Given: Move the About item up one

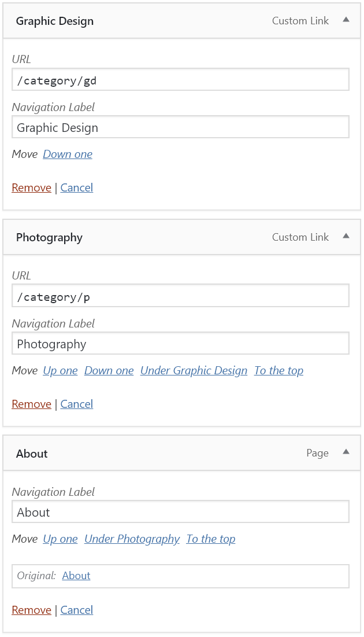Looking at the screenshot, I should pyautogui.click(x=60, y=539).
